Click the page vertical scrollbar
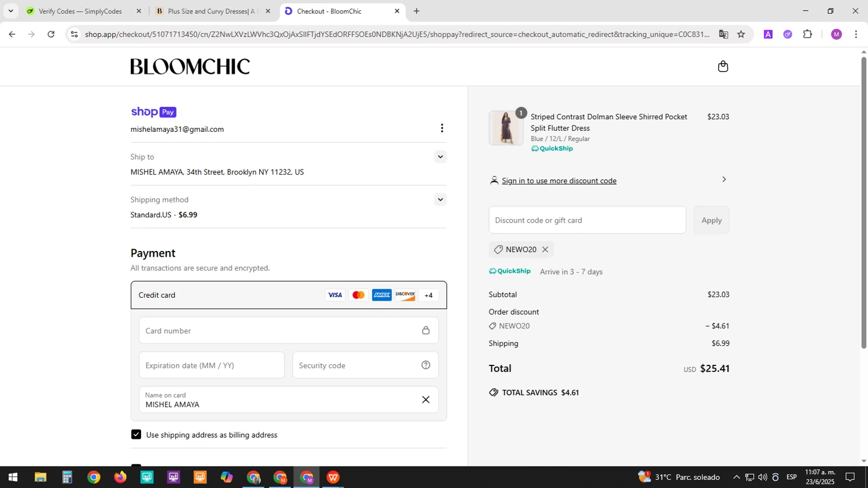The image size is (868, 488). click(864, 202)
